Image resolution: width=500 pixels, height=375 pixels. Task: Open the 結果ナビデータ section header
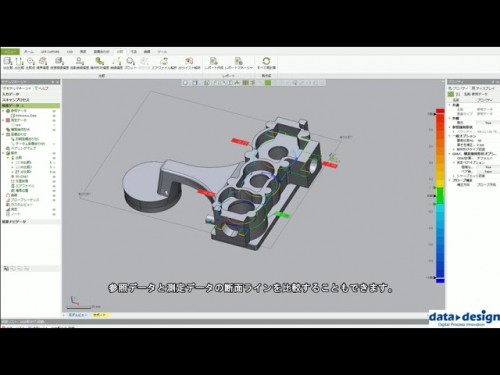(x=30, y=221)
